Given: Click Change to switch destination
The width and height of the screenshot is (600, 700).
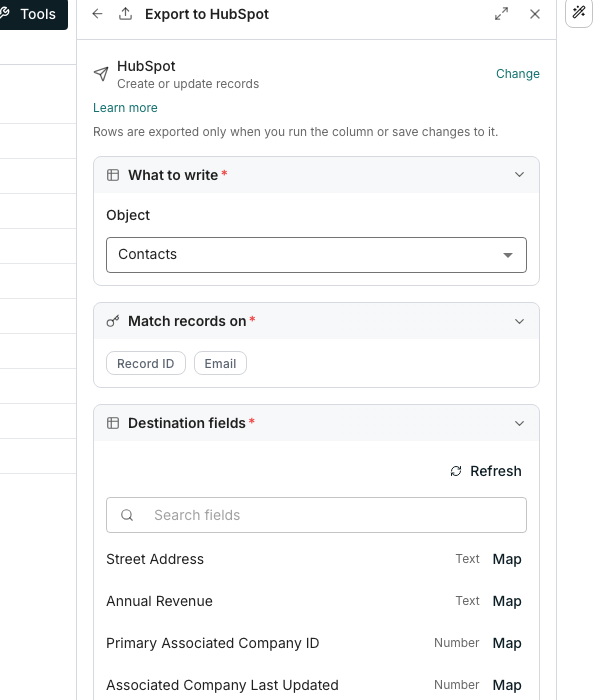Looking at the screenshot, I should pyautogui.click(x=517, y=74).
